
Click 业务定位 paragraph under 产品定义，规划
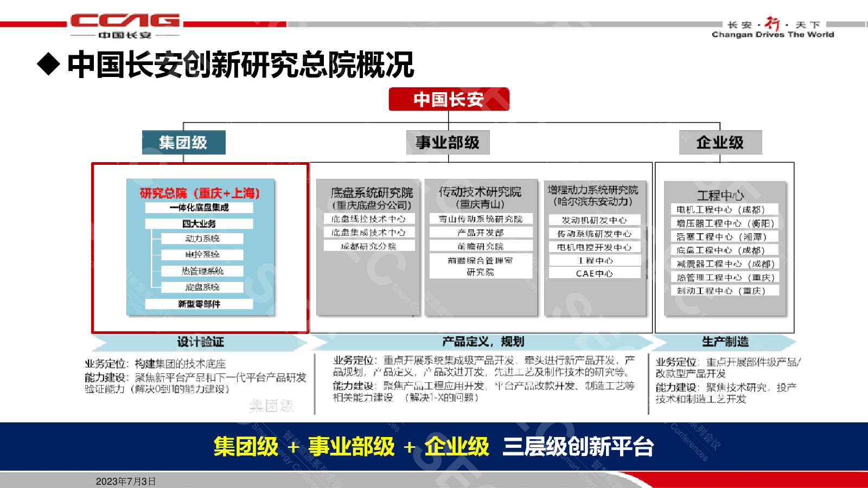(484, 366)
